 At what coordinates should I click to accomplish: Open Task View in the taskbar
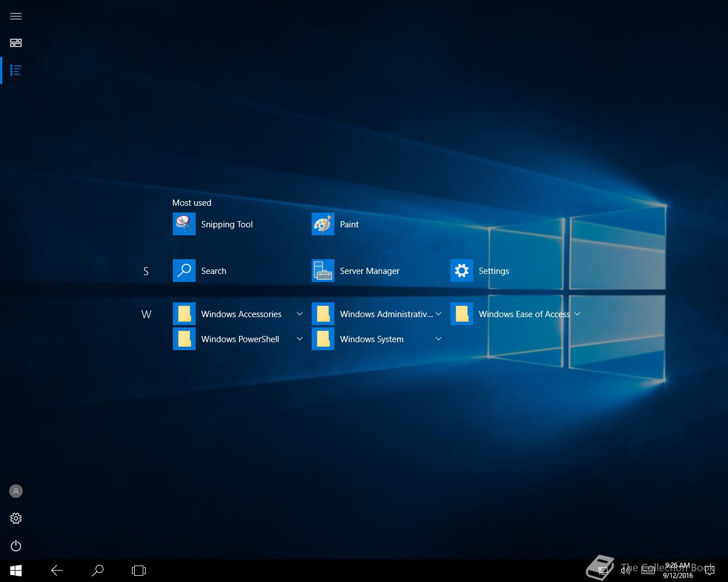tap(139, 571)
